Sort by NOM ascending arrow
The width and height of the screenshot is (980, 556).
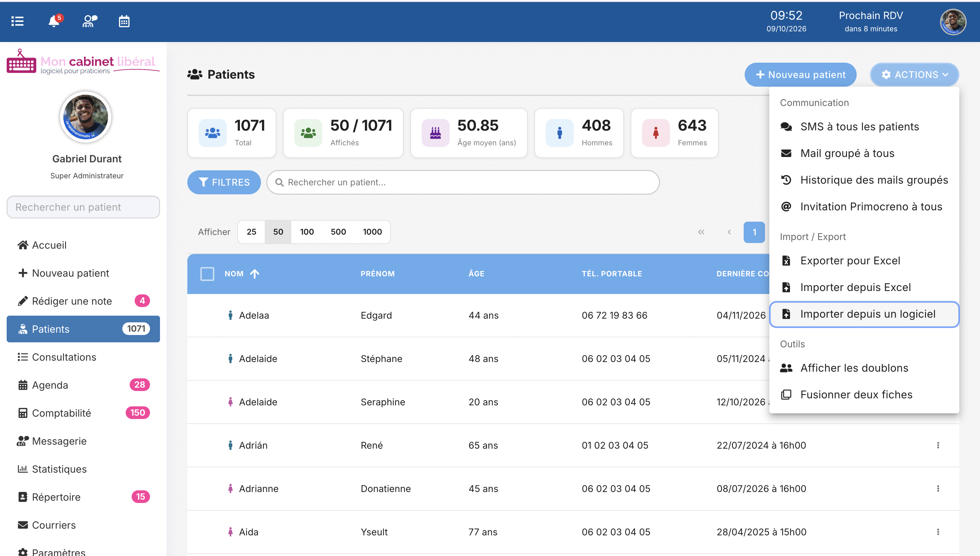tap(255, 274)
